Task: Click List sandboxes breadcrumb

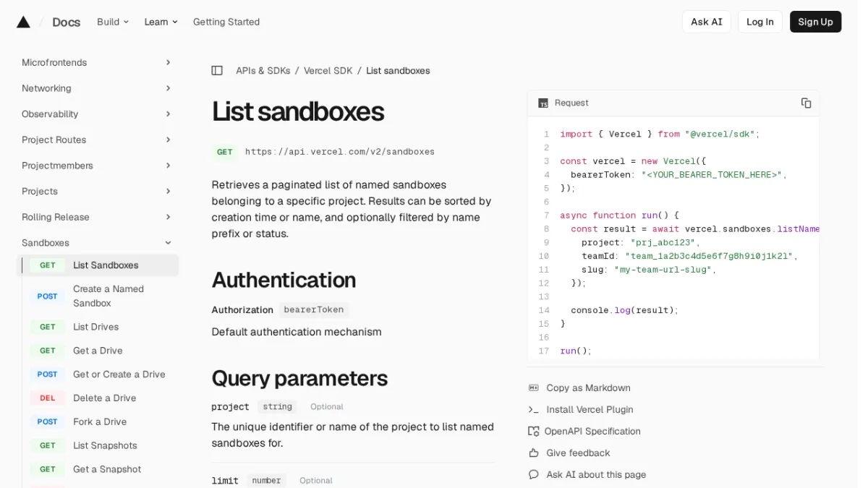Action: (398, 71)
